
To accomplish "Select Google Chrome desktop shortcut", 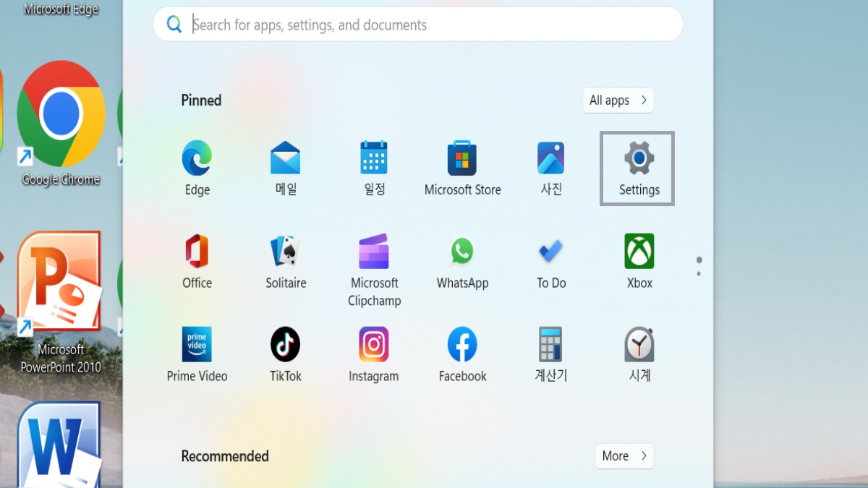I will 61,123.
